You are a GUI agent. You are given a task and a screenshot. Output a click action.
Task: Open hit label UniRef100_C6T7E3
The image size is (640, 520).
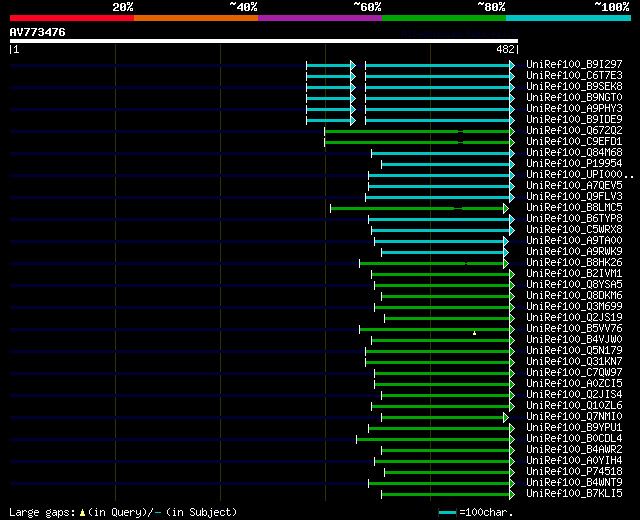point(574,76)
